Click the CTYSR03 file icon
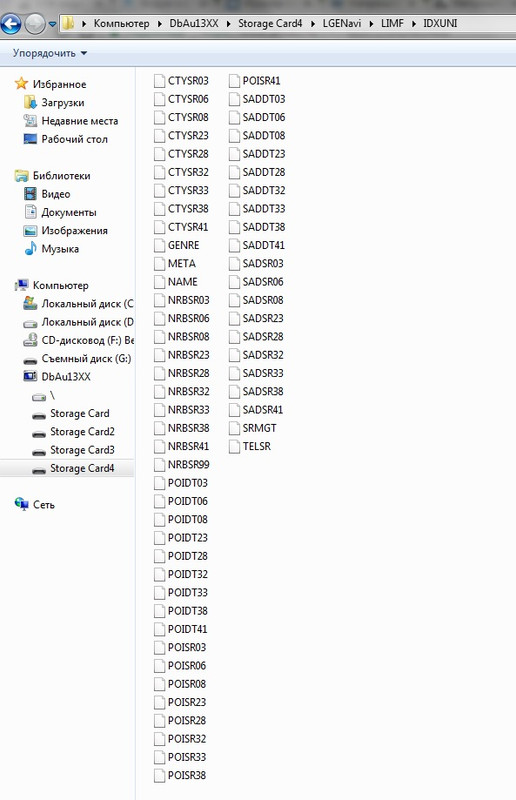The width and height of the screenshot is (516, 800). click(159, 81)
